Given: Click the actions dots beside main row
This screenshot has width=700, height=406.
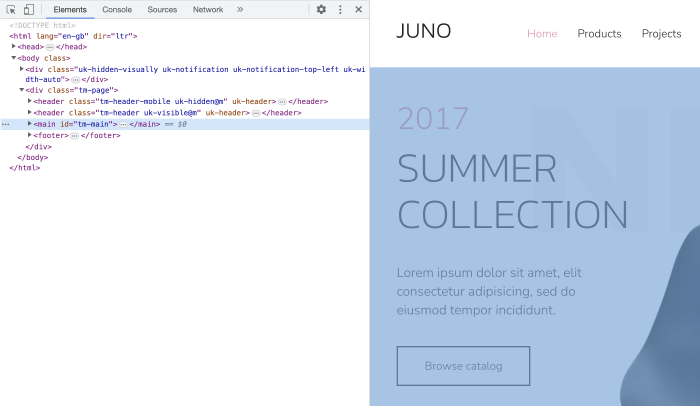Looking at the screenshot, I should 6,124.
